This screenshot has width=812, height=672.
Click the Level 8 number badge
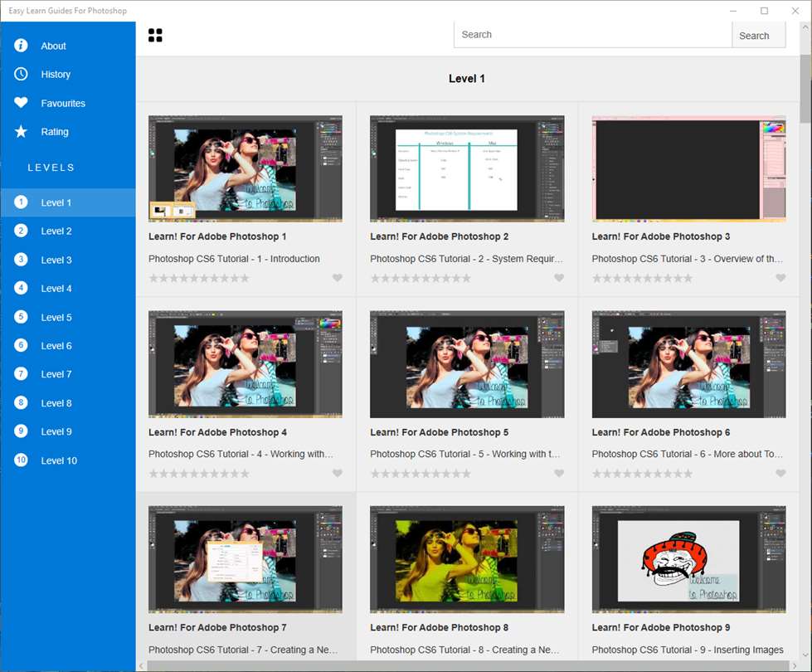tap(21, 402)
